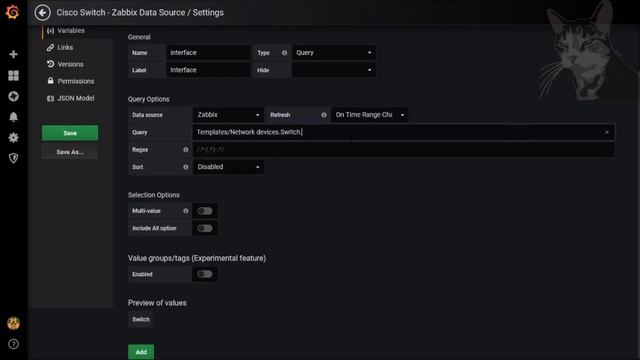Click the Save As... button

click(x=70, y=152)
